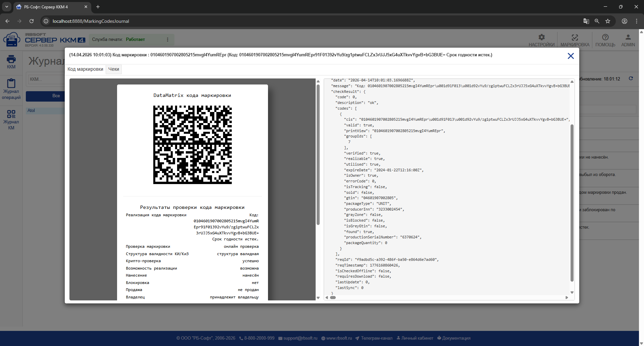This screenshot has height=346, width=644.
Task: Click the "reqId" JSON line
Action: [387, 259]
